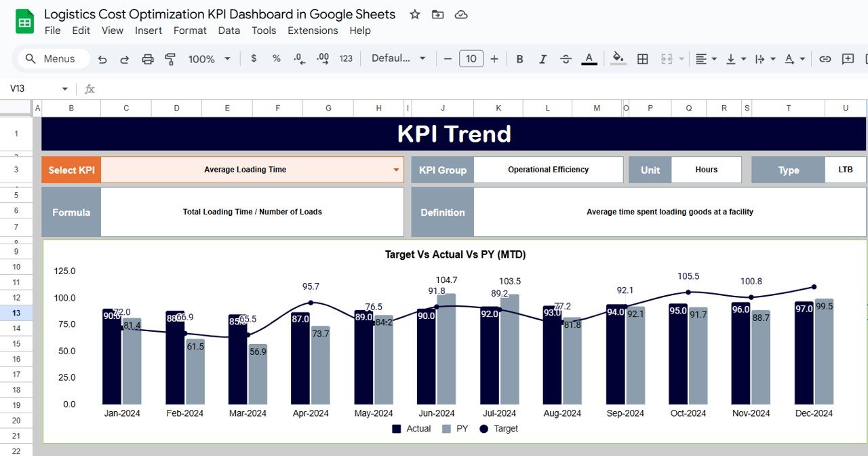
Task: Open the text color picker
Action: coord(589,59)
